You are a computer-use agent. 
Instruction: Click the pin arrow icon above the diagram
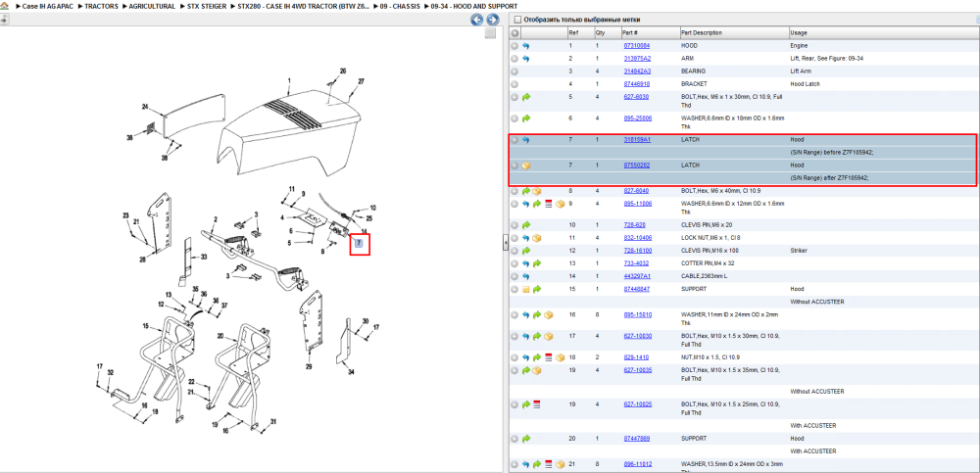[4, 20]
